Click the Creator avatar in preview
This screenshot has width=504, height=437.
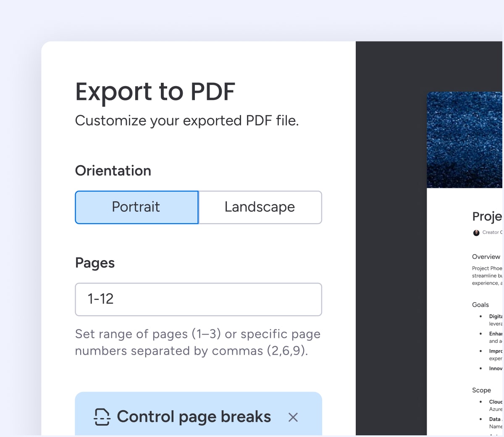coord(476,233)
